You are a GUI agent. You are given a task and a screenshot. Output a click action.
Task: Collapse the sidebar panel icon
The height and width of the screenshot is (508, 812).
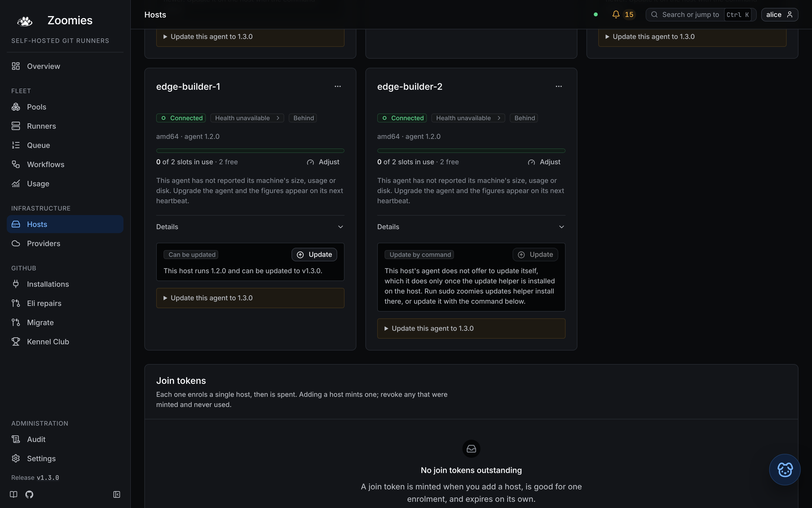click(117, 494)
